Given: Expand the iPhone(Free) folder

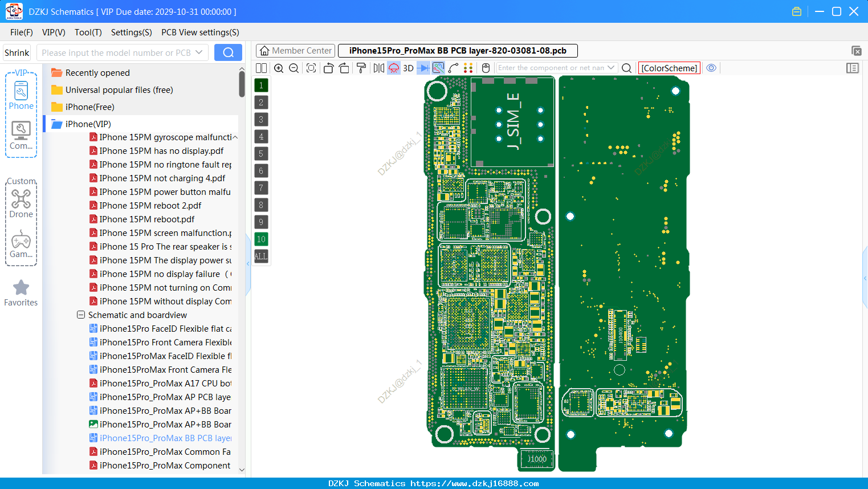Looking at the screenshot, I should coord(89,107).
